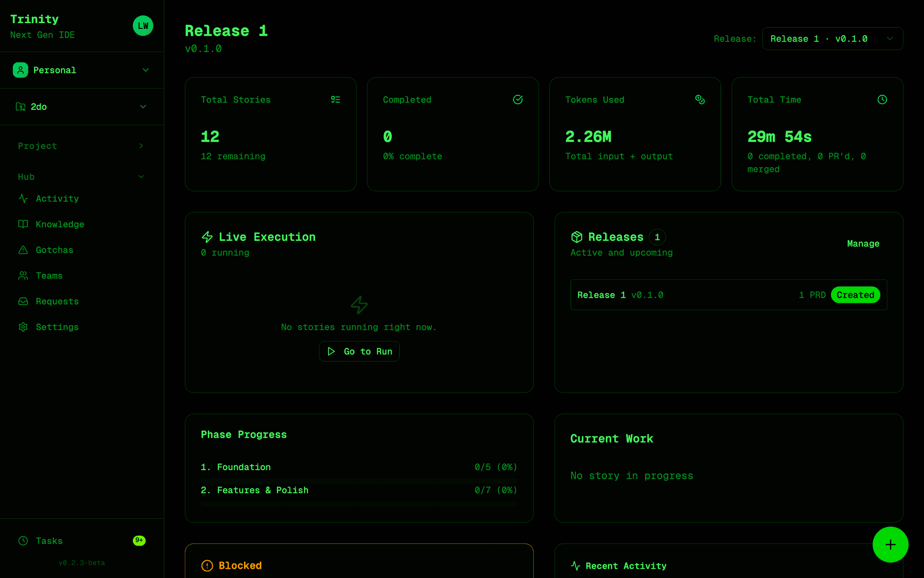Open Tasks at the sidebar bottom

(82, 541)
